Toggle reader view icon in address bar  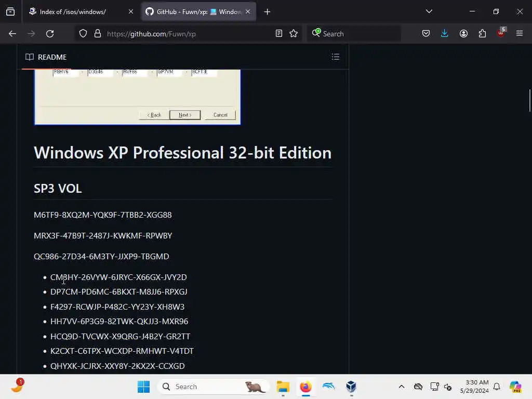[279, 34]
